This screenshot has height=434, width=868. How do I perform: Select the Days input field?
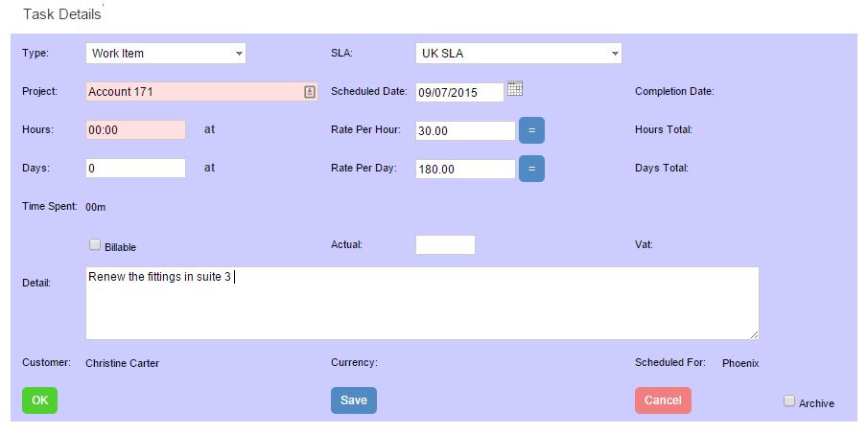tap(135, 168)
